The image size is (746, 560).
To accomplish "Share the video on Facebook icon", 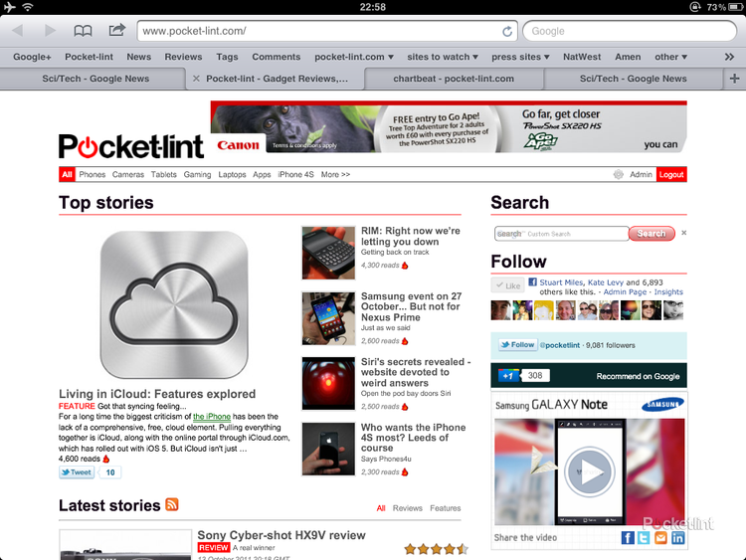I will click(x=628, y=538).
